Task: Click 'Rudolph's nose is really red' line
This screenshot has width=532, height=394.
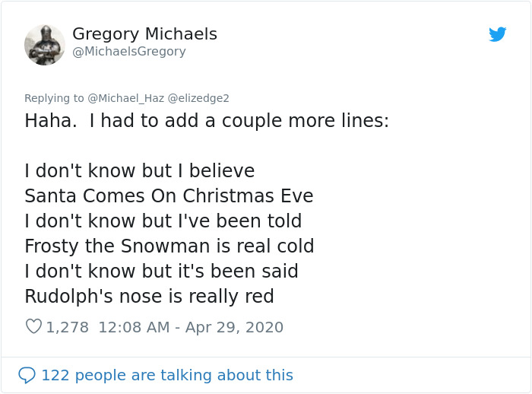Action: [149, 296]
